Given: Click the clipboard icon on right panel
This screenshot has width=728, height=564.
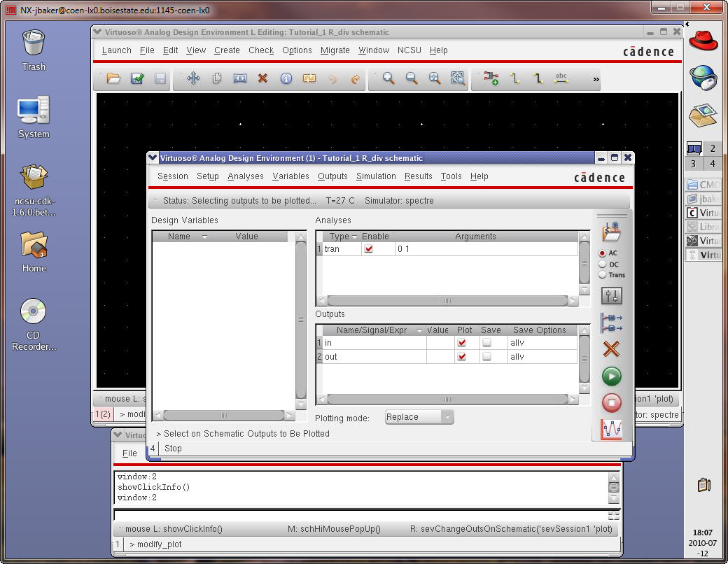Looking at the screenshot, I should click(704, 485).
